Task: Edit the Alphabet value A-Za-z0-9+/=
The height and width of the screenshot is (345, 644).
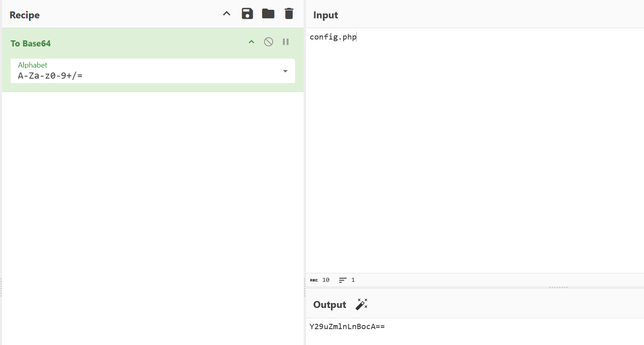Action: click(x=50, y=76)
